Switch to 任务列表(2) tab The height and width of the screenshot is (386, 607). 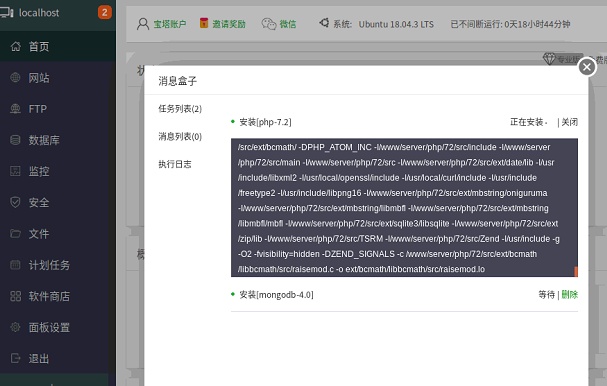(x=180, y=109)
